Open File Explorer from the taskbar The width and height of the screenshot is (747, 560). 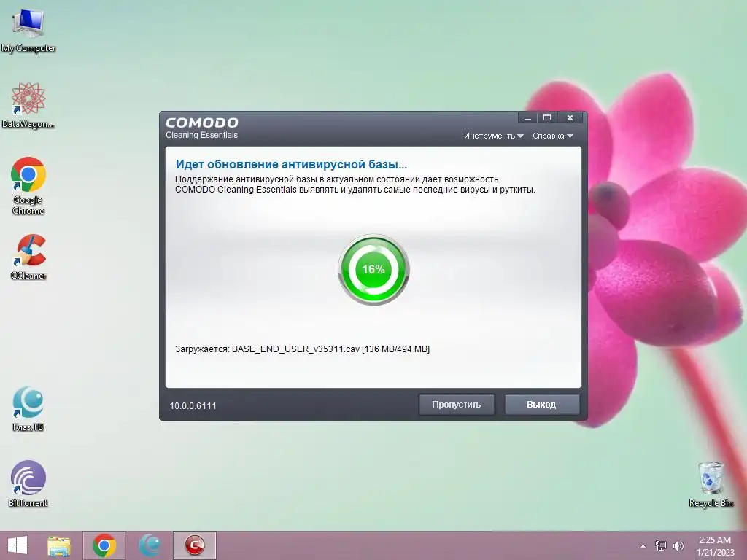tap(59, 545)
